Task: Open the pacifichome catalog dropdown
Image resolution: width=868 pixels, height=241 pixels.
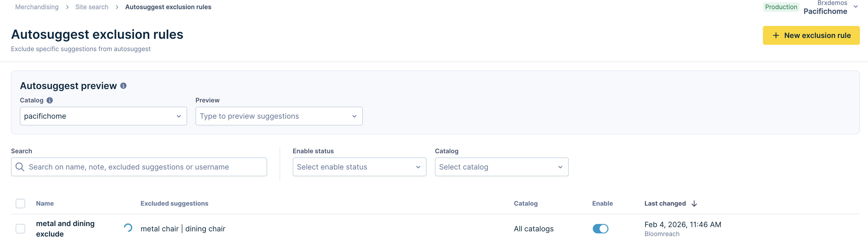Action: 103,116
